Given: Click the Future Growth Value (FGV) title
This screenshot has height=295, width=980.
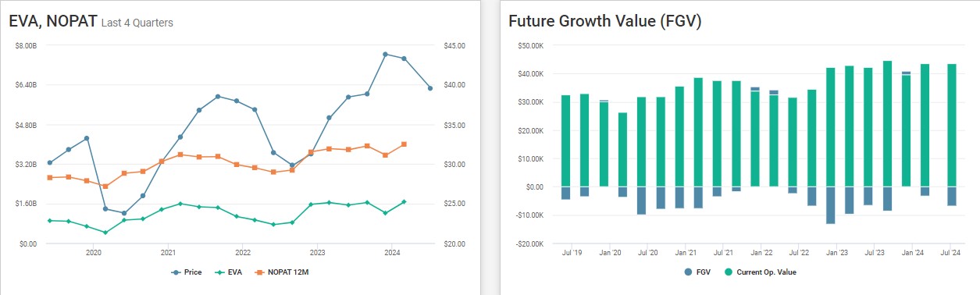Looking at the screenshot, I should coord(605,22).
